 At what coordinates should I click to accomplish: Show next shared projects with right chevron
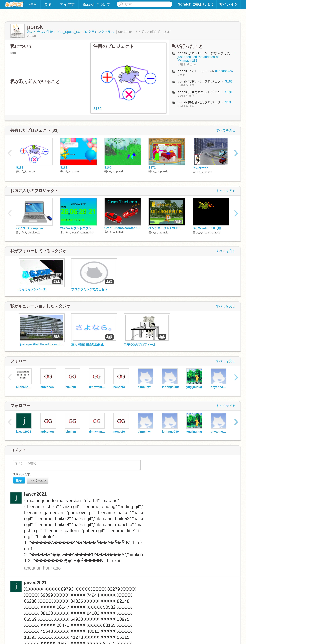(236, 153)
